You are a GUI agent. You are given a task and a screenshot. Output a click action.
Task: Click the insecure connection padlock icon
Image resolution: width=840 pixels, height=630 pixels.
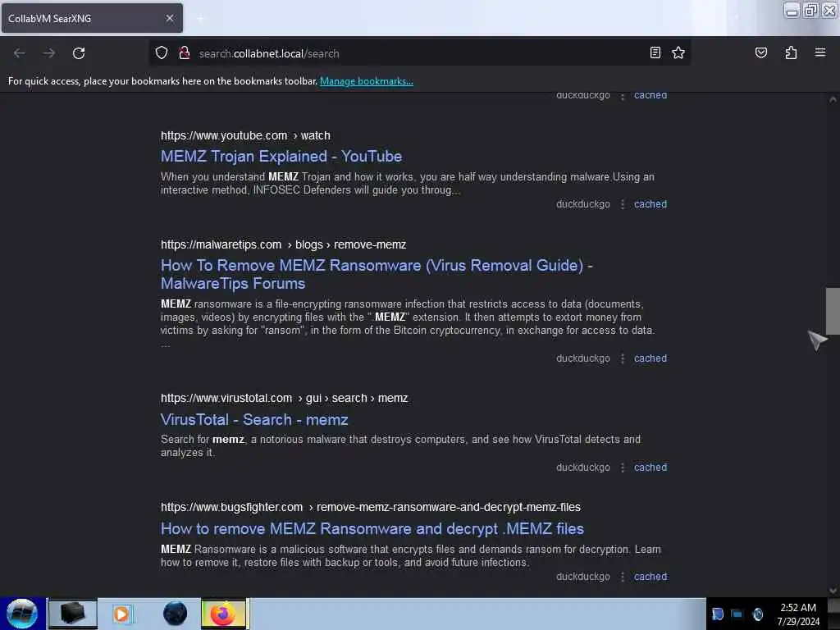click(x=185, y=53)
